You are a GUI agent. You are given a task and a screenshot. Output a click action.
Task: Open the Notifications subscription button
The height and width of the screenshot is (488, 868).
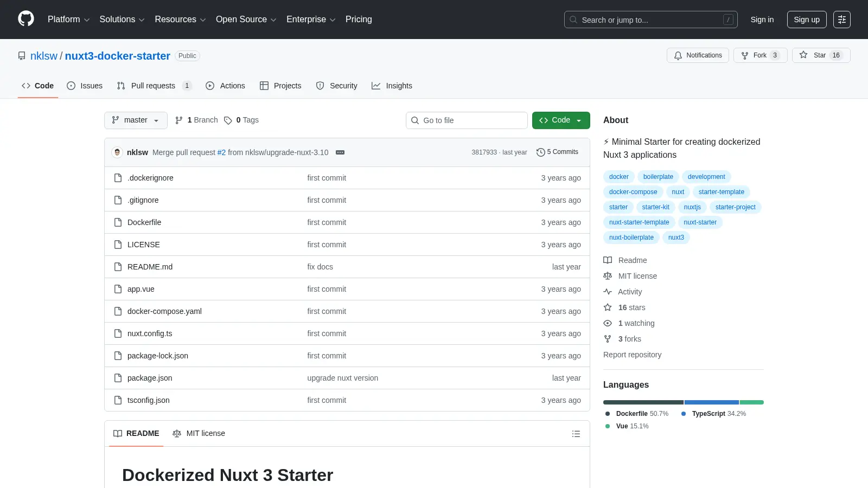[698, 55]
